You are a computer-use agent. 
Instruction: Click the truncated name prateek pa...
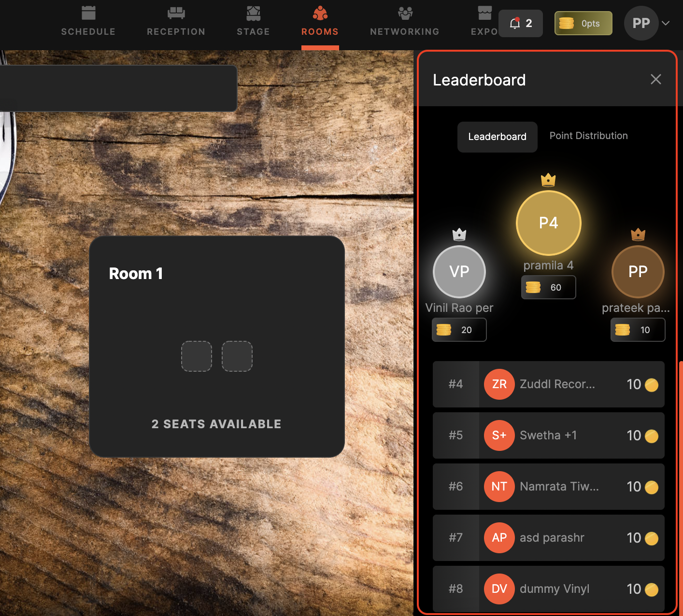click(x=636, y=308)
